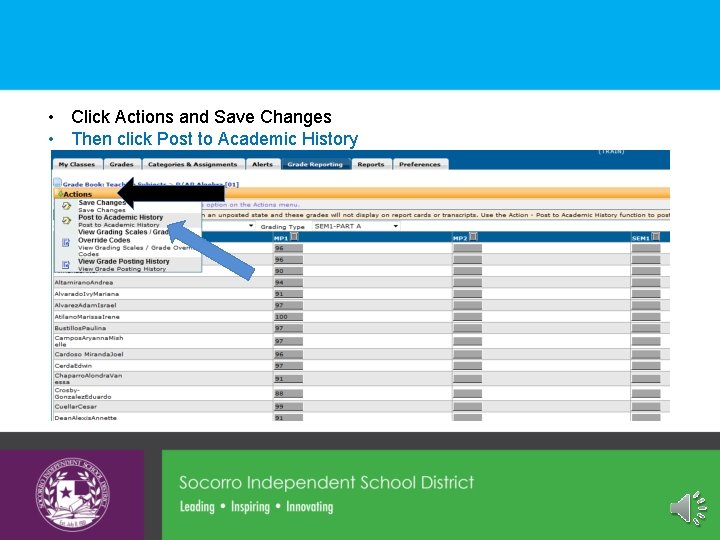Click CamposAryannaMishelle's MP1 grade field
Screen dimensions: 720x540
tap(288, 341)
